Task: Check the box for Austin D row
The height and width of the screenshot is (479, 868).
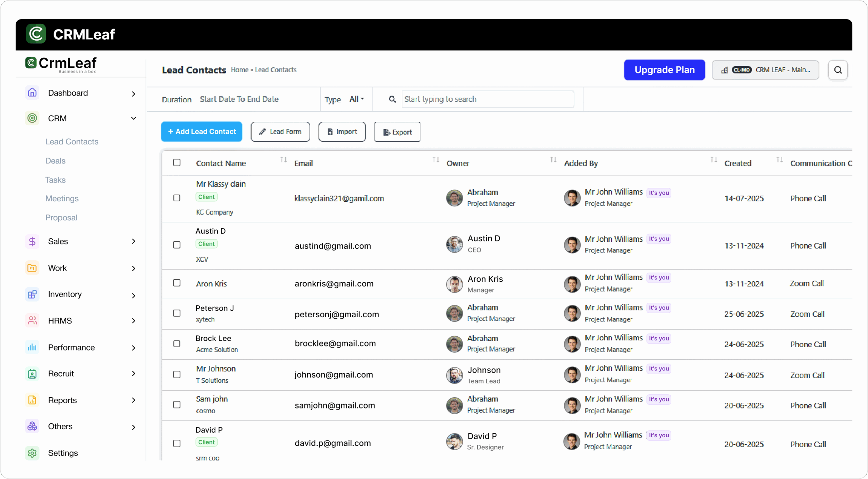Action: pyautogui.click(x=177, y=245)
